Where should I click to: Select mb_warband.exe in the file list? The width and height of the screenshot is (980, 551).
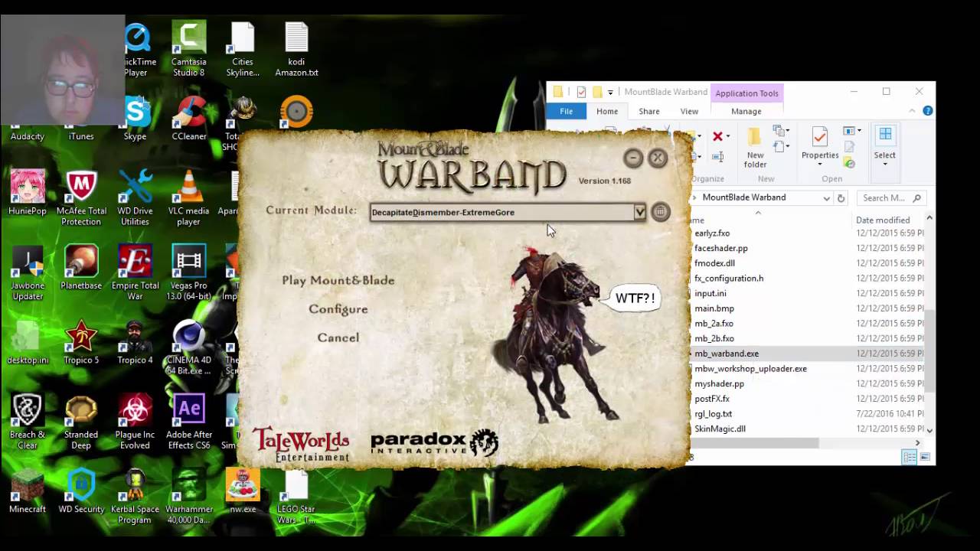pos(727,354)
